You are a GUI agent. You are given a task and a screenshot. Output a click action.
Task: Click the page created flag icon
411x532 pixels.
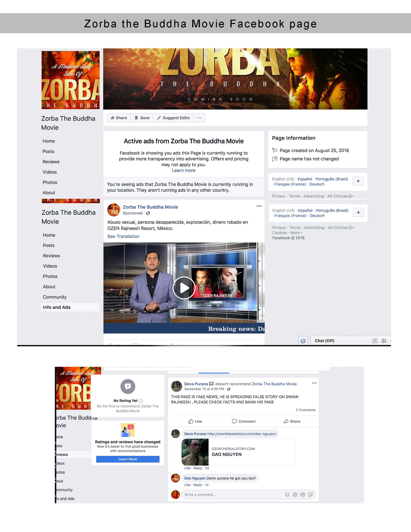[275, 150]
